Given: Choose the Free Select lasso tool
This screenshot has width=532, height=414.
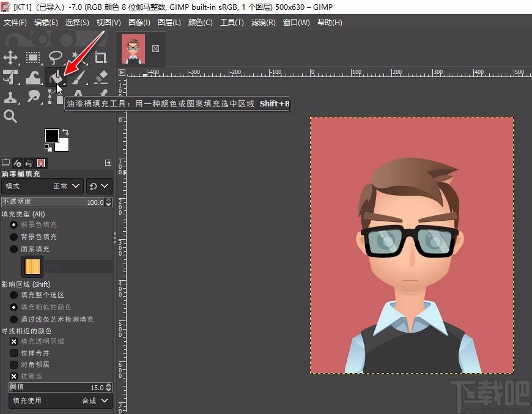Looking at the screenshot, I should pyautogui.click(x=56, y=58).
